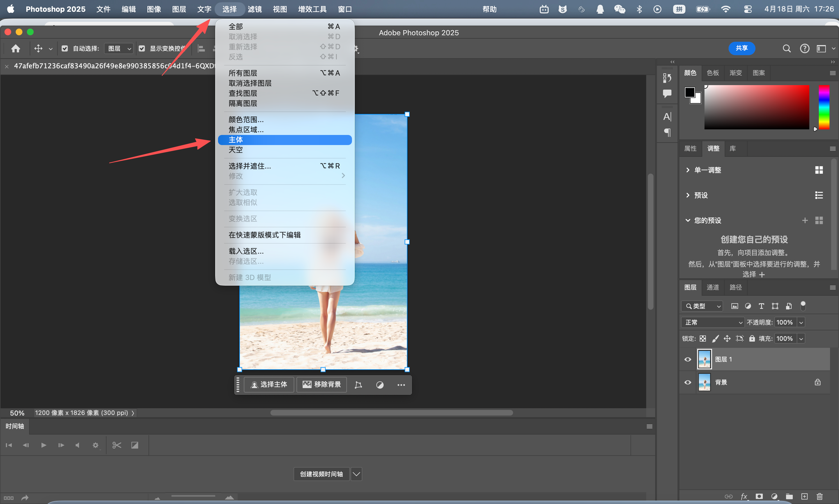Screen dimensions: 839x504
Task: Click the delete layer trash icon
Action: point(819,496)
